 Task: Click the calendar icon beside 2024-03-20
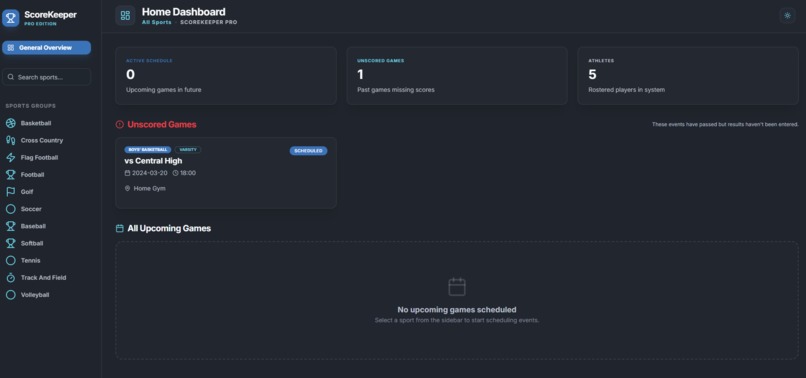(127, 173)
